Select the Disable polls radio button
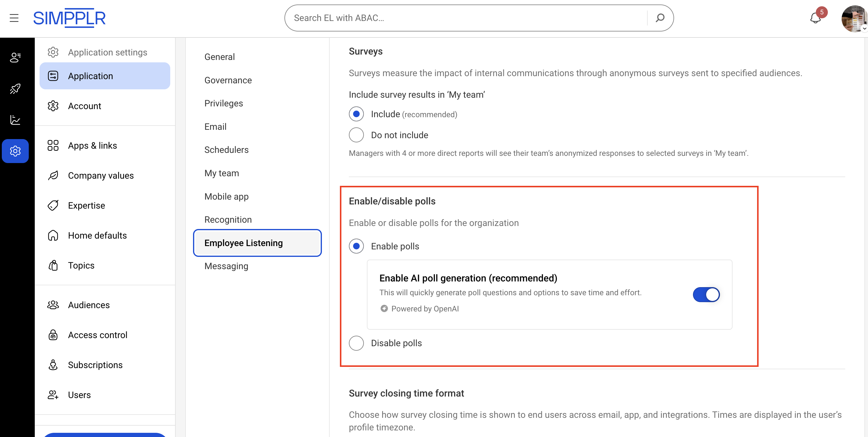The image size is (868, 437). point(356,343)
